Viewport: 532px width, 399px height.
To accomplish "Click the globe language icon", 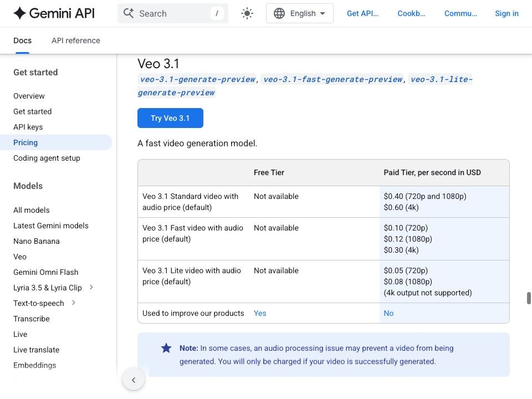I will (x=279, y=13).
